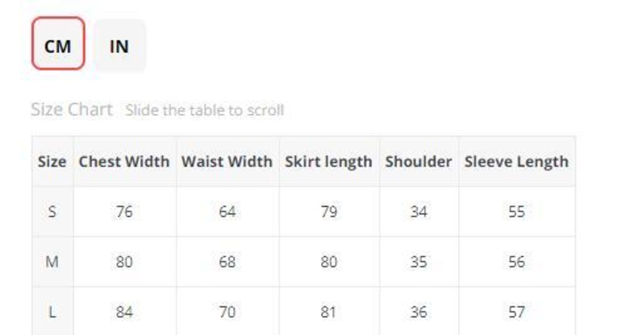Image resolution: width=644 pixels, height=335 pixels.
Task: Click 'Slide the table to scroll' hint
Action: 204,110
